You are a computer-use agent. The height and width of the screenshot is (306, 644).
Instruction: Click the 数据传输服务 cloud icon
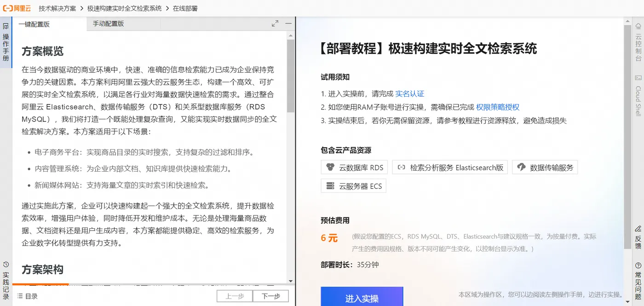pyautogui.click(x=521, y=167)
